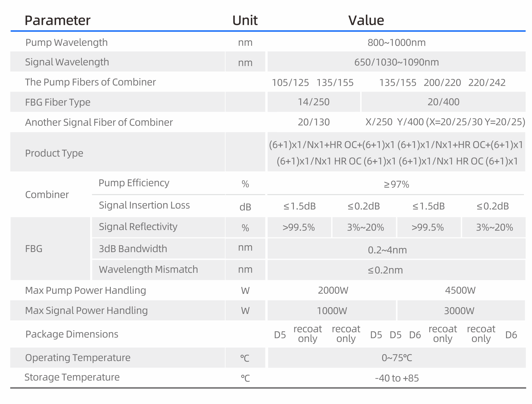Select the 650/1030~1090nm signal wavelength value
This screenshot has height=404, width=532.
396,62
